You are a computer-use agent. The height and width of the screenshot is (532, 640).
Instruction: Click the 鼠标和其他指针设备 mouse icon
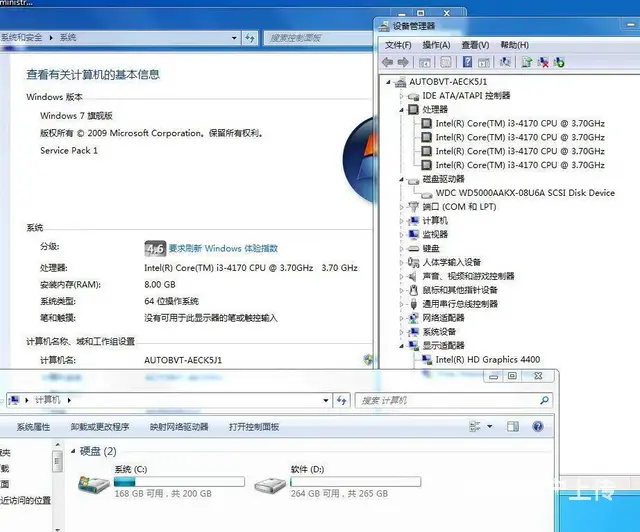413,290
